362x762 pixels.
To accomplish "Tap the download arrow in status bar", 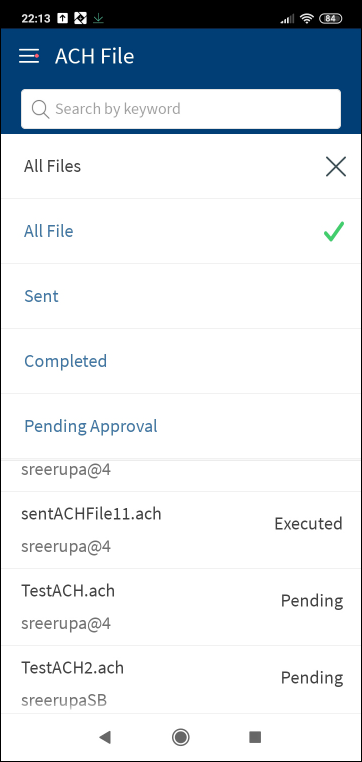I will (99, 18).
